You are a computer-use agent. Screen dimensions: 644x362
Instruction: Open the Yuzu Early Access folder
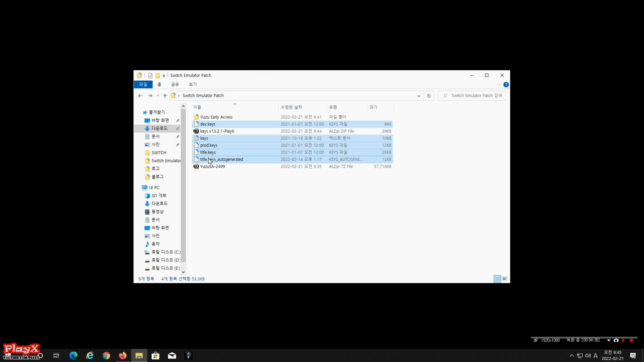[216, 117]
